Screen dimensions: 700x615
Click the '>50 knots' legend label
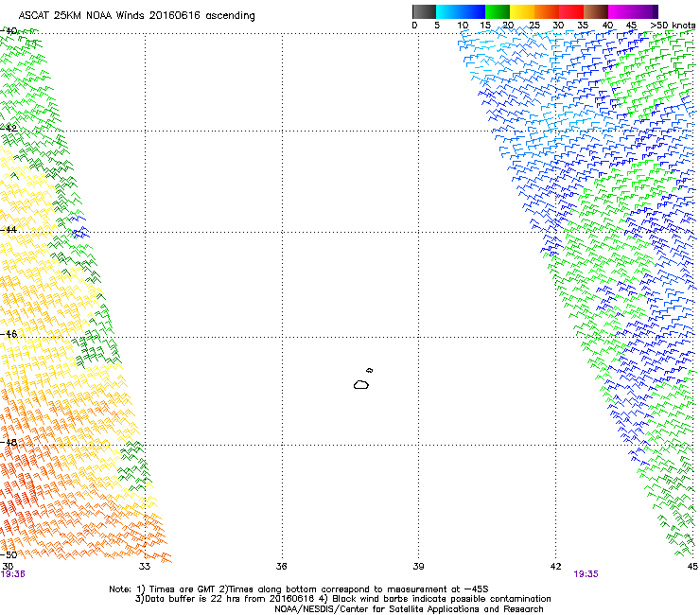pyautogui.click(x=673, y=26)
